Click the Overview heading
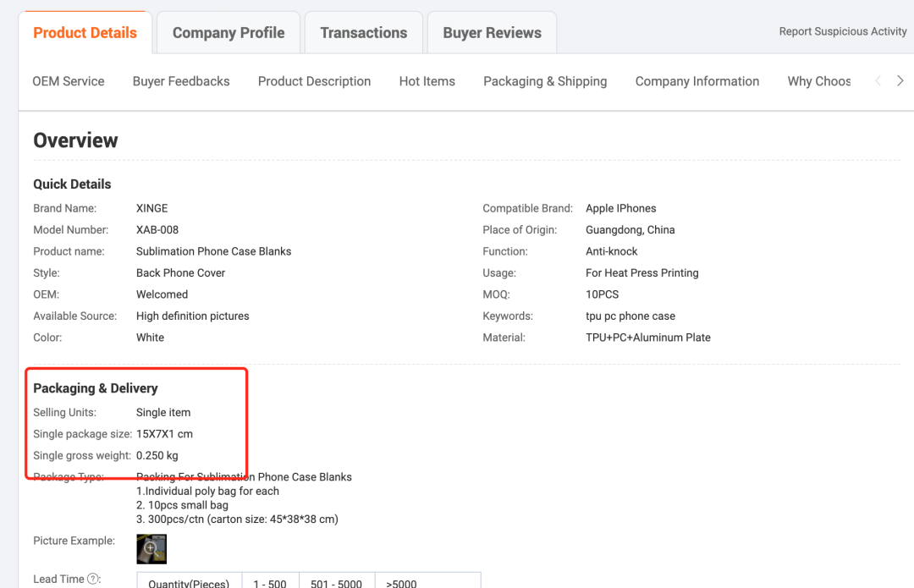This screenshot has height=588, width=914. tap(75, 140)
